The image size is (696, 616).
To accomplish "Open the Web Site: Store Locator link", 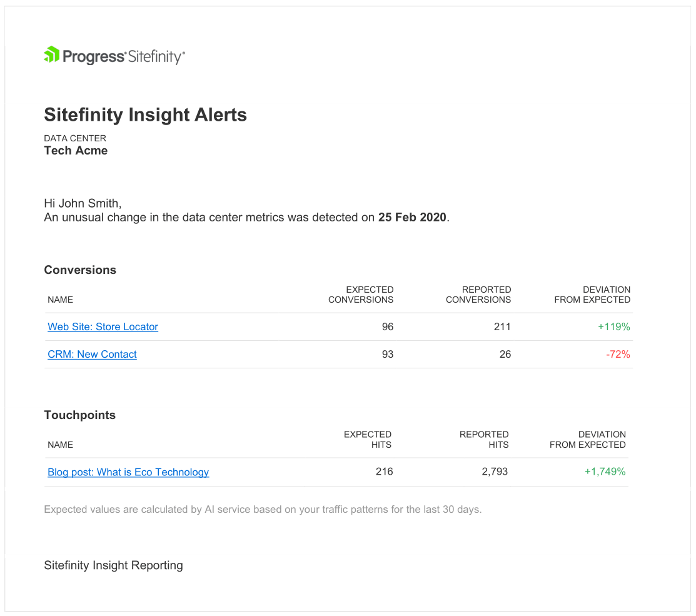I will tap(103, 326).
